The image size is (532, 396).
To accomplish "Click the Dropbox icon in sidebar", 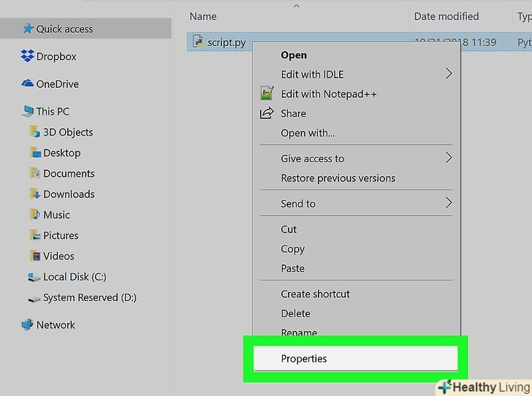I will [28, 56].
